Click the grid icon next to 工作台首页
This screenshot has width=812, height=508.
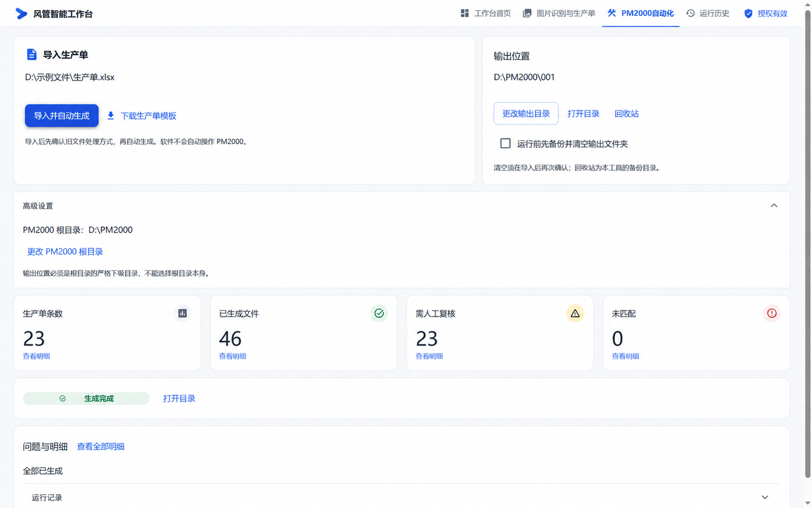coord(465,13)
